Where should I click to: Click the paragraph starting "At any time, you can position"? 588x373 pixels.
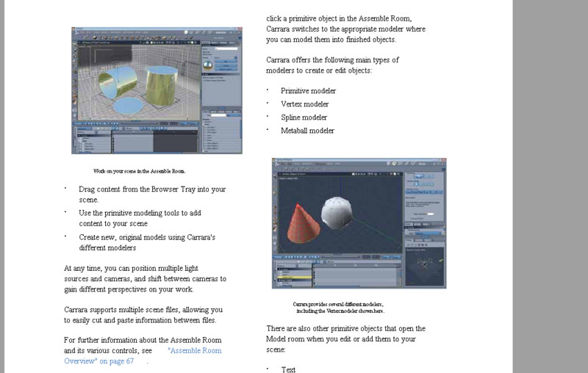(x=145, y=278)
